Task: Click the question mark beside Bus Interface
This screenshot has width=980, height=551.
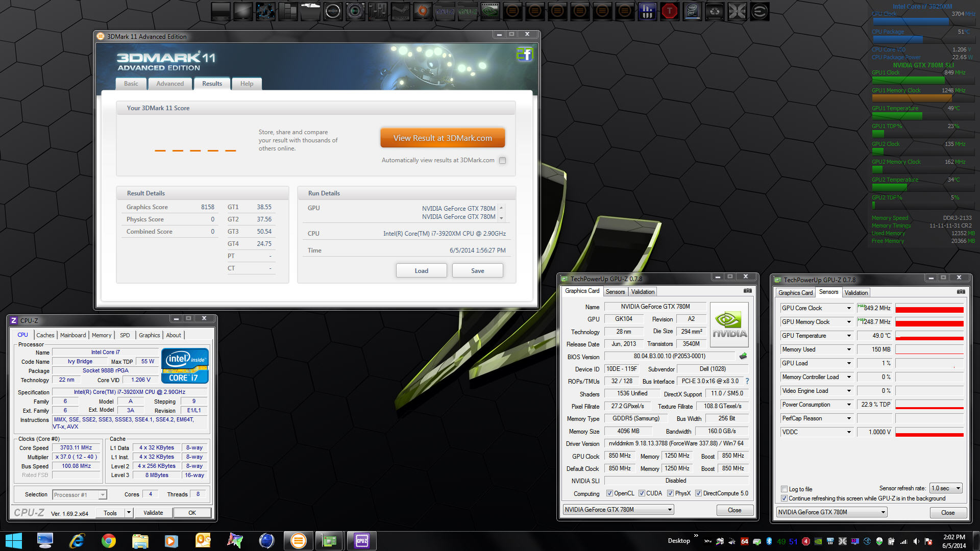Action: pyautogui.click(x=747, y=381)
